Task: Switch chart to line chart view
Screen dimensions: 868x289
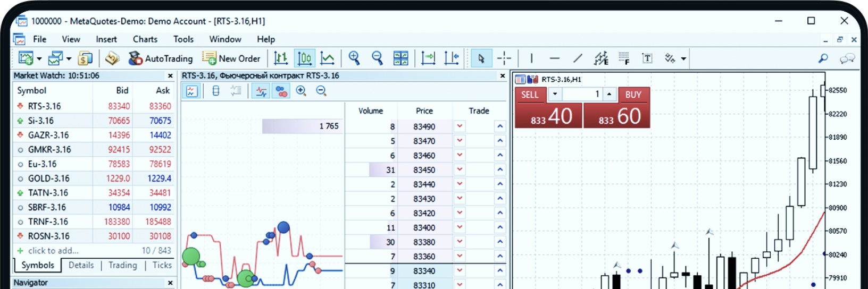Action: (328, 58)
